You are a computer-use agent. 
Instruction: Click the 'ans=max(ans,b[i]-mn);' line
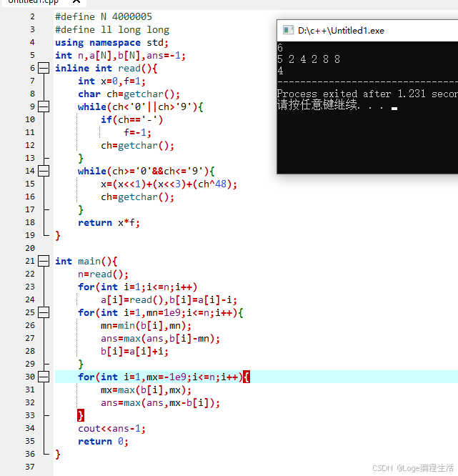(160, 338)
